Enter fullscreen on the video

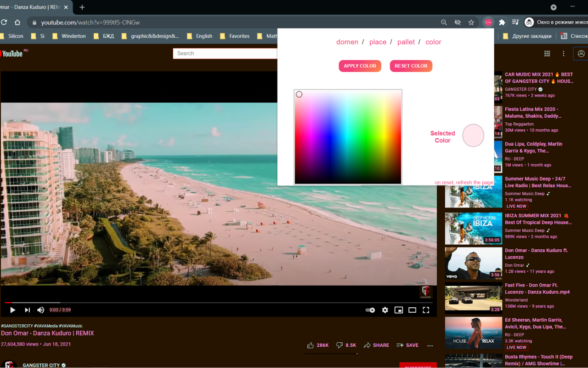(426, 310)
